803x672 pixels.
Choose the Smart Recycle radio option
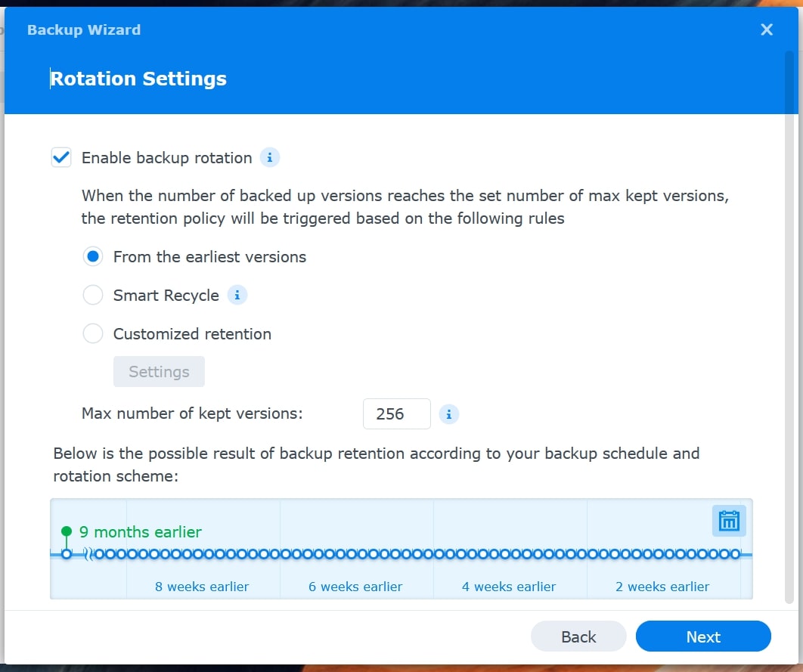click(x=93, y=296)
